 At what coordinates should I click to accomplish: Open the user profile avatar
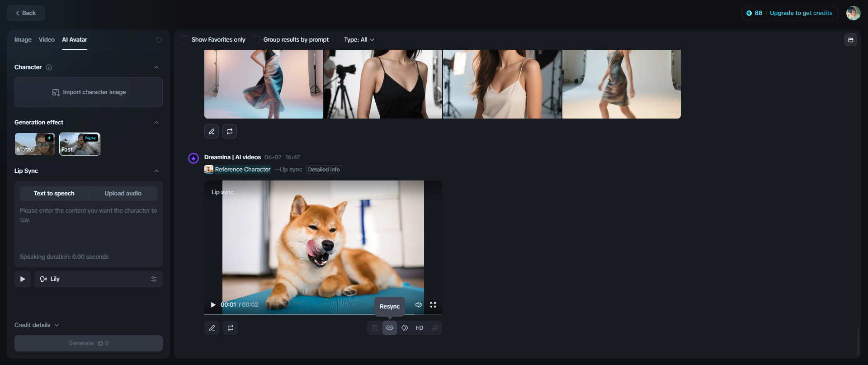853,13
